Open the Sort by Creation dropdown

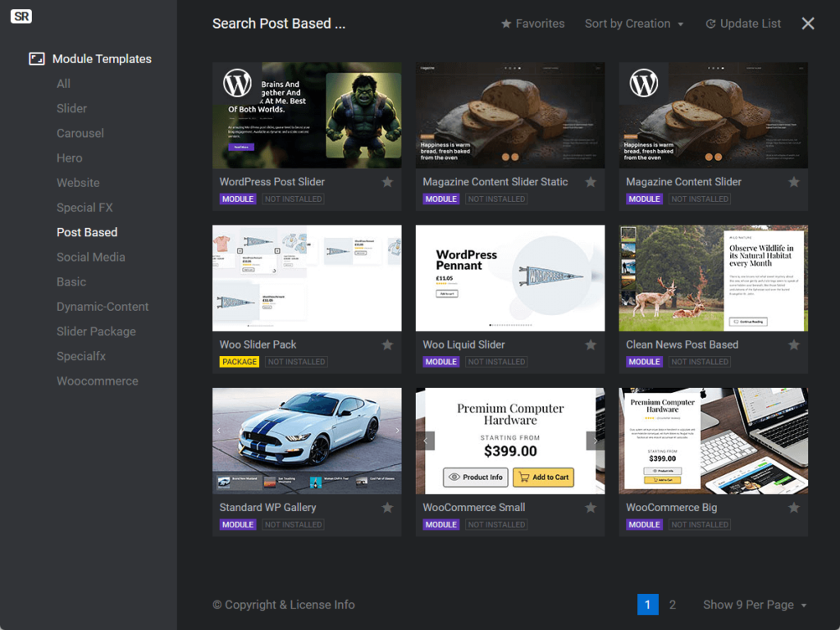point(634,24)
